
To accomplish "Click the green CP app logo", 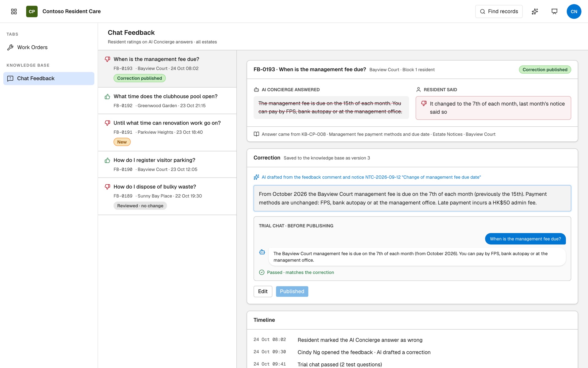I will pos(32,11).
